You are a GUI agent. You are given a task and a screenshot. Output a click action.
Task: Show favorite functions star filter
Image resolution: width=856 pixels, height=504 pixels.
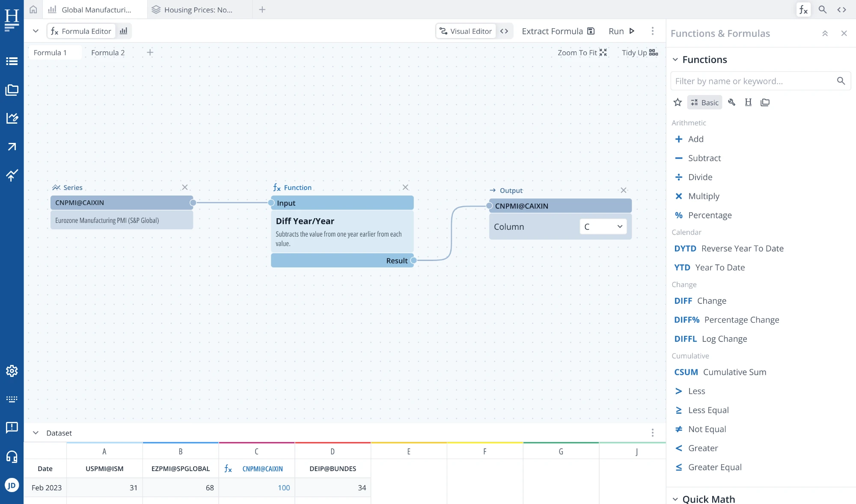point(678,102)
